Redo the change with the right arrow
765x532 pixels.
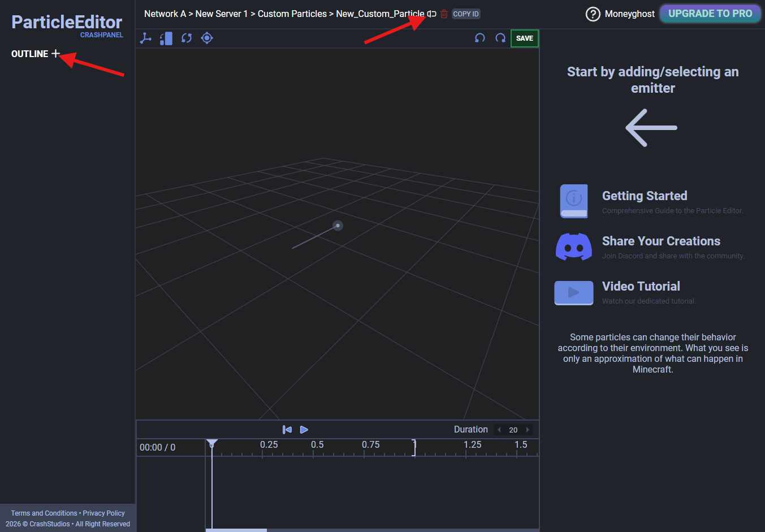pyautogui.click(x=500, y=38)
